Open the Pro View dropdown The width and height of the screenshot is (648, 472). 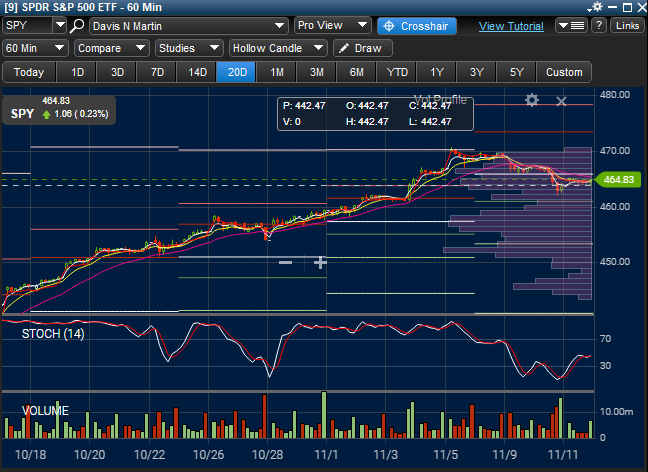point(333,26)
